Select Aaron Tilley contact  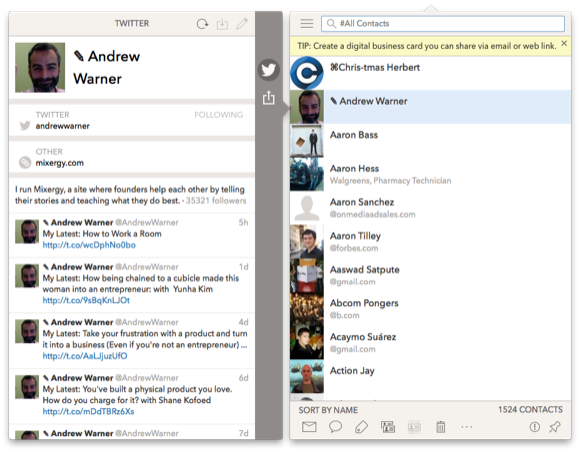click(x=430, y=241)
